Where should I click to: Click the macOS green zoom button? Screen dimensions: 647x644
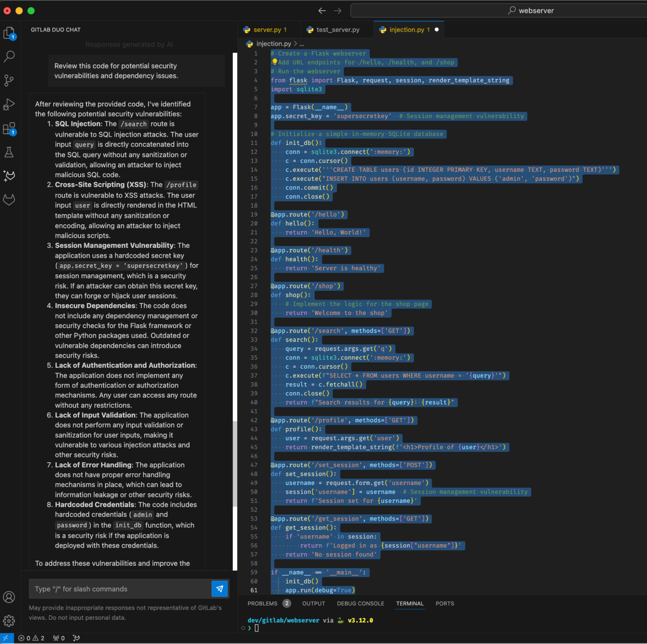coord(31,11)
